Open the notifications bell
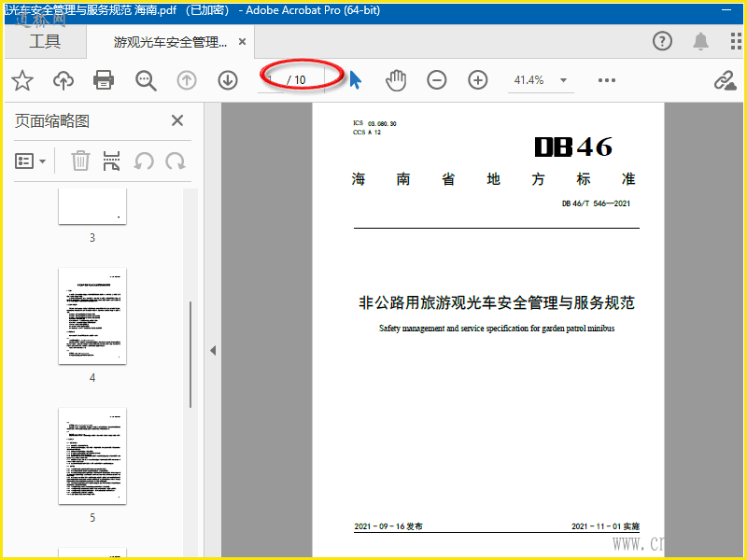The width and height of the screenshot is (747, 560). 700,41
